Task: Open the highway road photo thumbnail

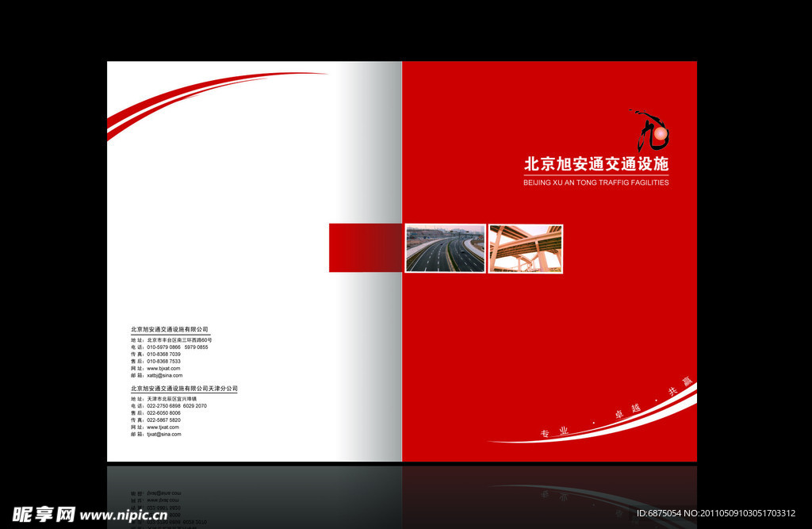Action: pyautogui.click(x=446, y=248)
